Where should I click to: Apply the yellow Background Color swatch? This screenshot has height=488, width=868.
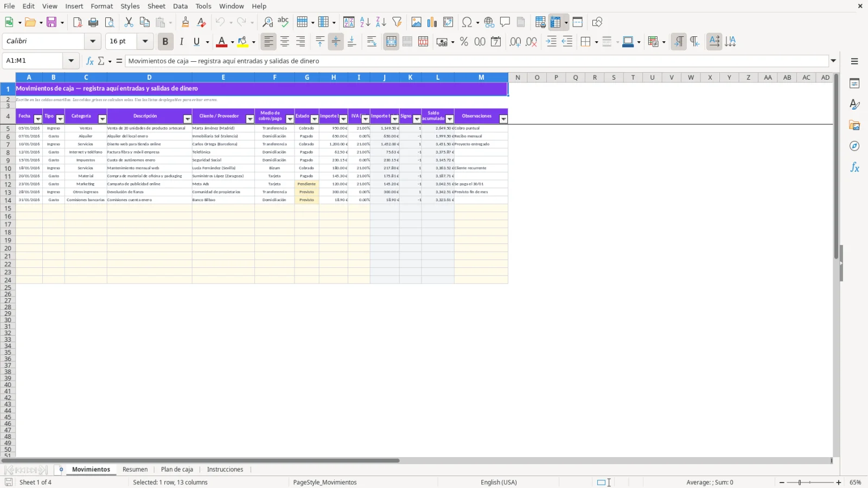click(242, 41)
